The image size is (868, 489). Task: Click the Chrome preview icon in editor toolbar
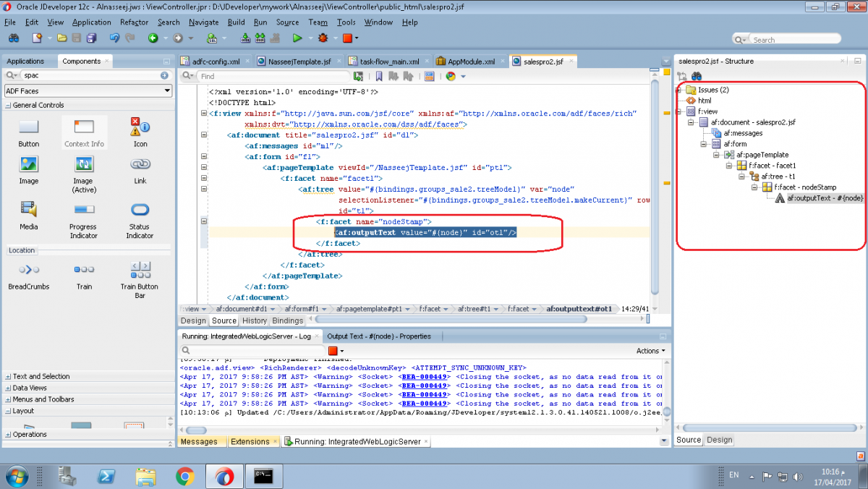pos(451,76)
